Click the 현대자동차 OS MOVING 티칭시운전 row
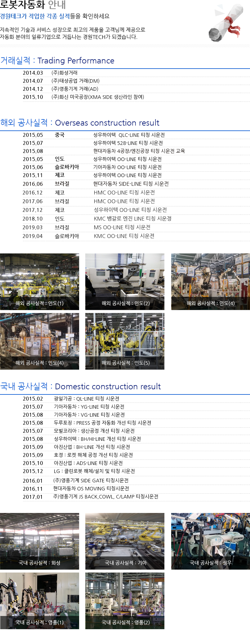Image resolution: width=250 pixels, height=644 pixels. (91, 488)
